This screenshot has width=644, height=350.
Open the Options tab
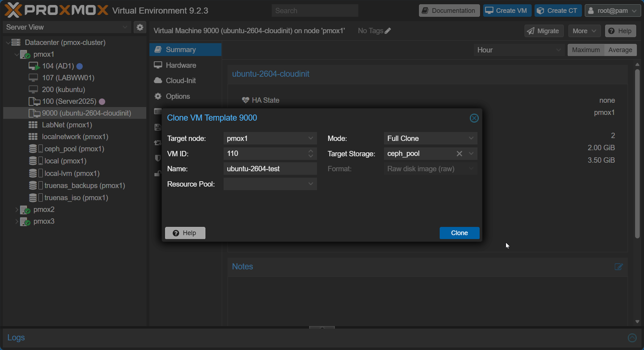click(185, 96)
